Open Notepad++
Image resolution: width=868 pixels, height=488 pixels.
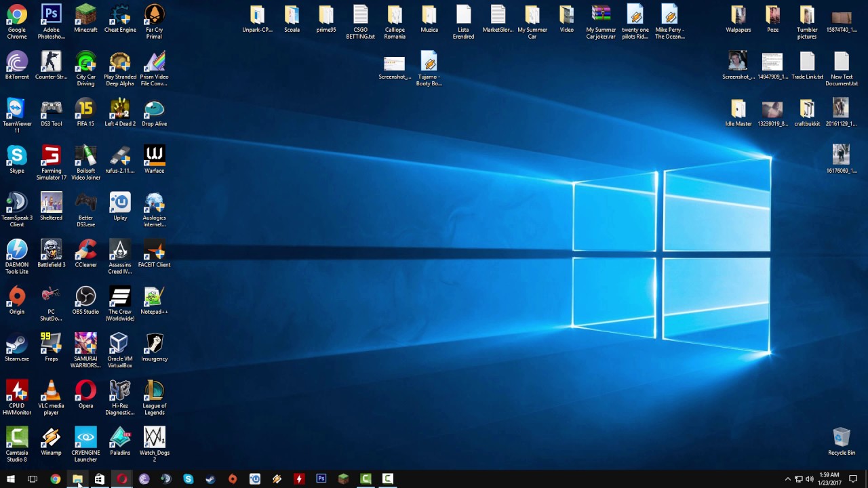(154, 298)
